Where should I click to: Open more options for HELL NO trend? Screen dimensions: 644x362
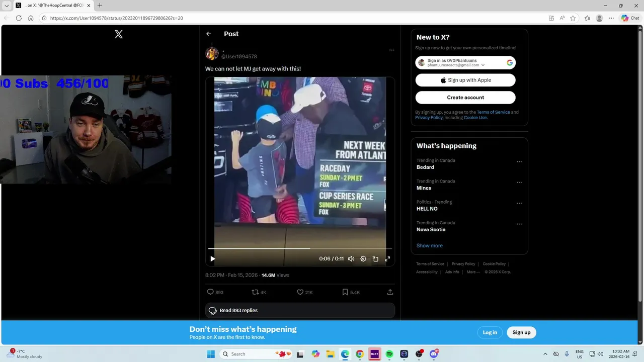pyautogui.click(x=519, y=204)
